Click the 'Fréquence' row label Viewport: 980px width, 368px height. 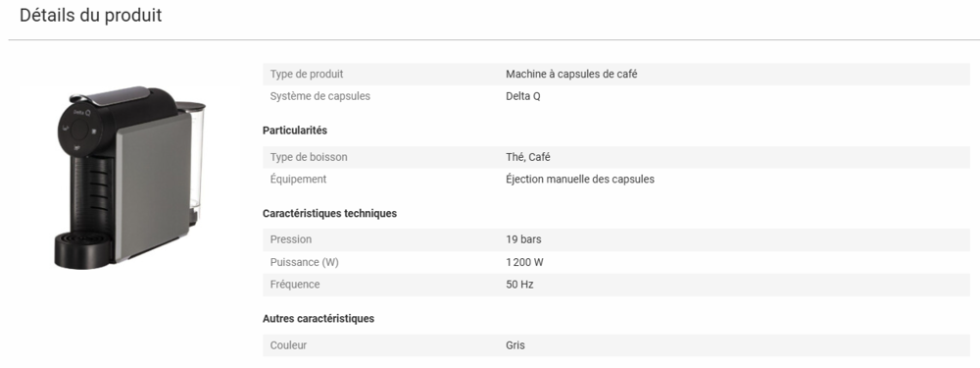[x=295, y=285]
